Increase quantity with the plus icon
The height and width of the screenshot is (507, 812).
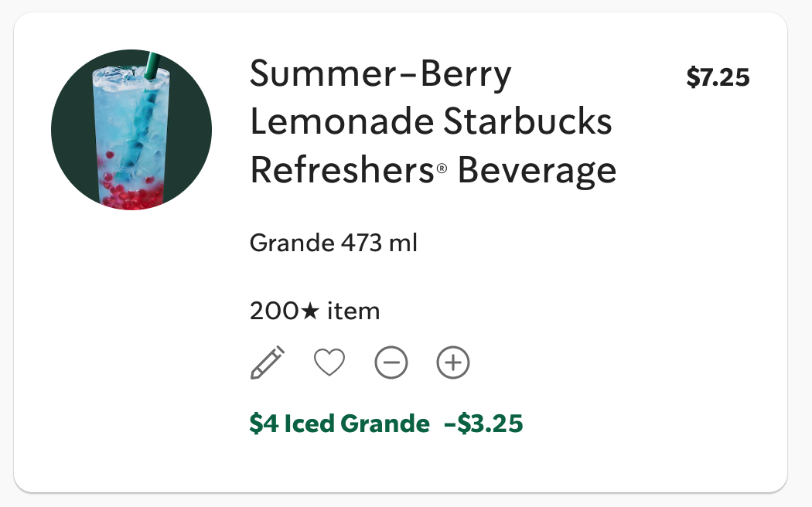(x=453, y=362)
